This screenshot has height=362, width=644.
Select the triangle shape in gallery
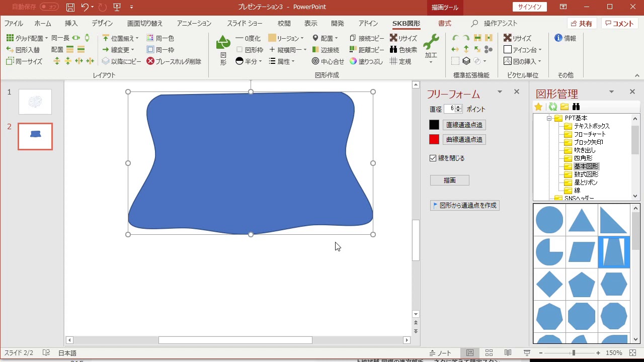pyautogui.click(x=582, y=220)
